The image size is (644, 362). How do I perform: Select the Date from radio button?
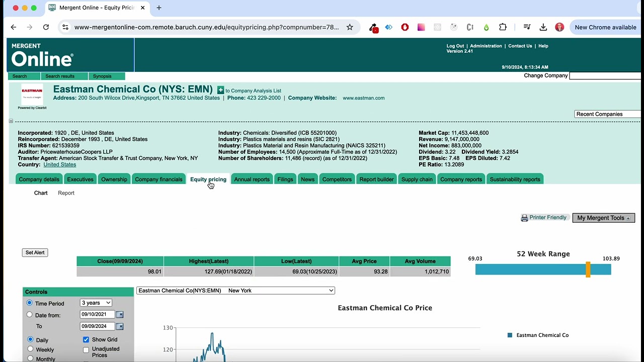point(29,315)
